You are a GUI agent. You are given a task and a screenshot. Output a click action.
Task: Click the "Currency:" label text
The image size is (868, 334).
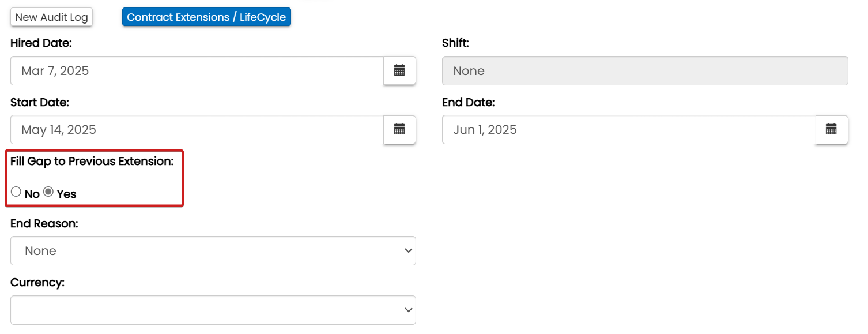coord(37,282)
